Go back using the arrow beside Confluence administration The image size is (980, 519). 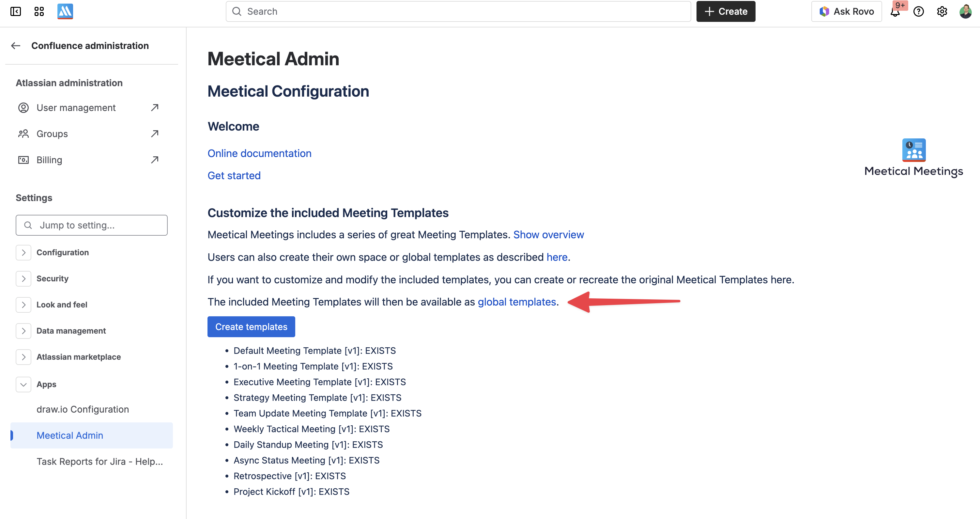coord(16,46)
